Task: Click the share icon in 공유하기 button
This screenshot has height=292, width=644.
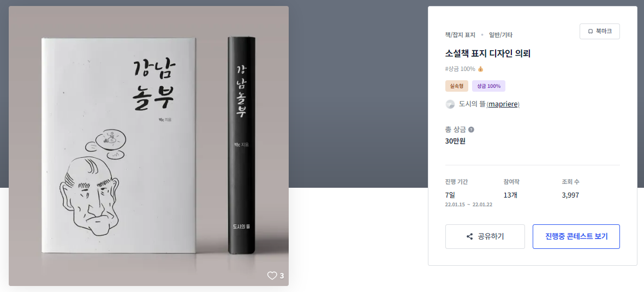Action: [469, 236]
